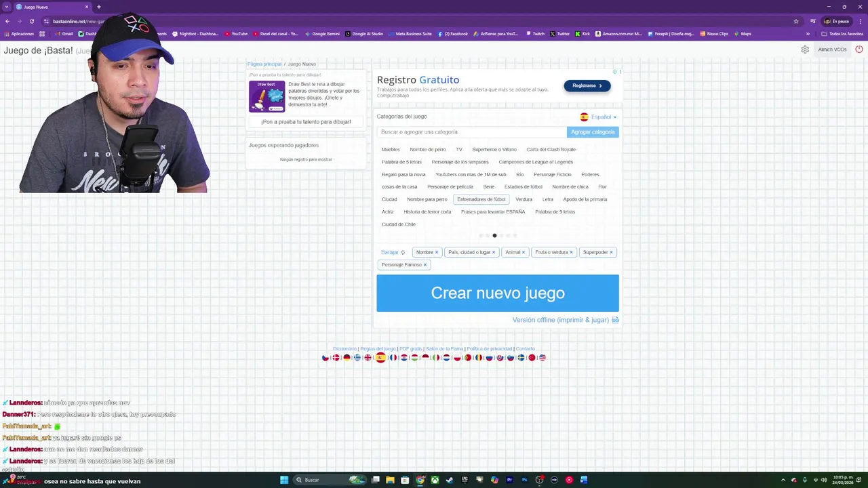Shuffle categories with Barajar

[x=393, y=252]
